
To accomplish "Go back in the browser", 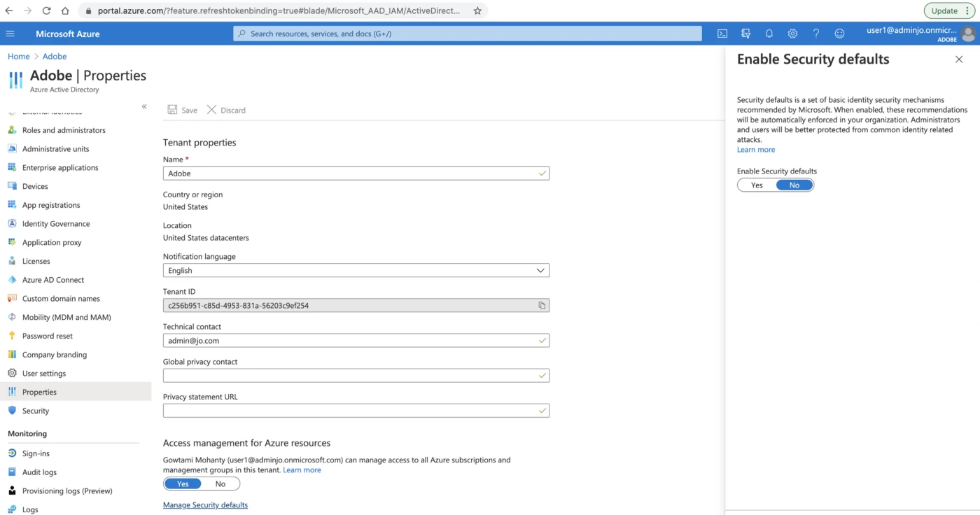I will click(x=9, y=10).
